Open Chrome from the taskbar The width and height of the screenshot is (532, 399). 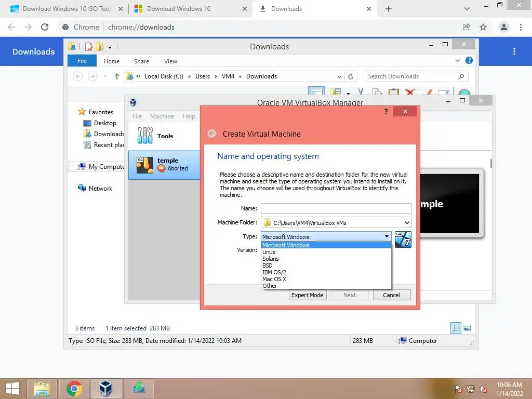point(74,389)
